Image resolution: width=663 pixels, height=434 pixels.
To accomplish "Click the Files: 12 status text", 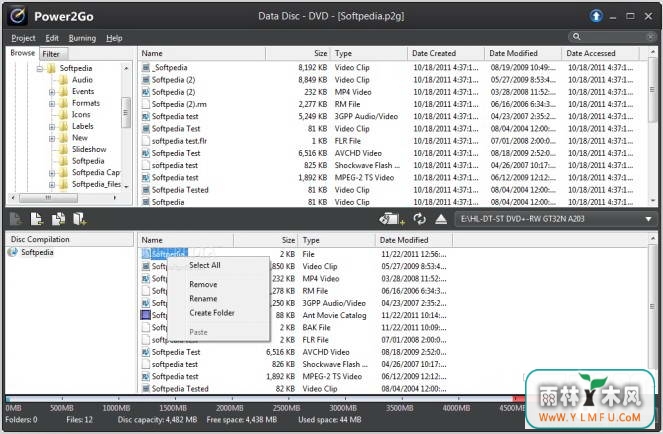I will click(79, 420).
